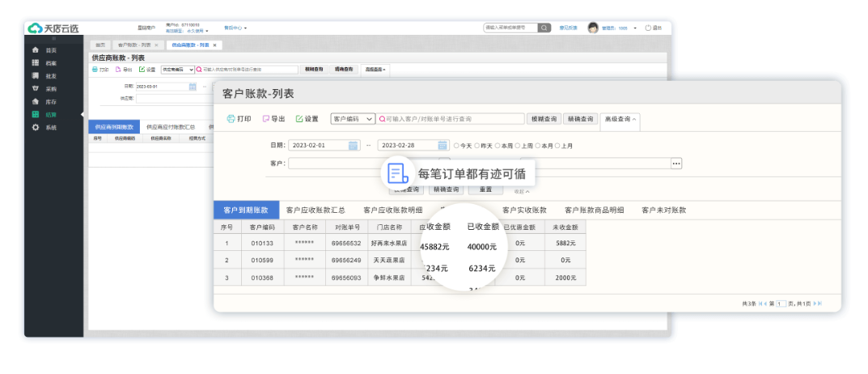The width and height of the screenshot is (868, 374).
Task: Select the 今天 radio button
Action: click(456, 146)
